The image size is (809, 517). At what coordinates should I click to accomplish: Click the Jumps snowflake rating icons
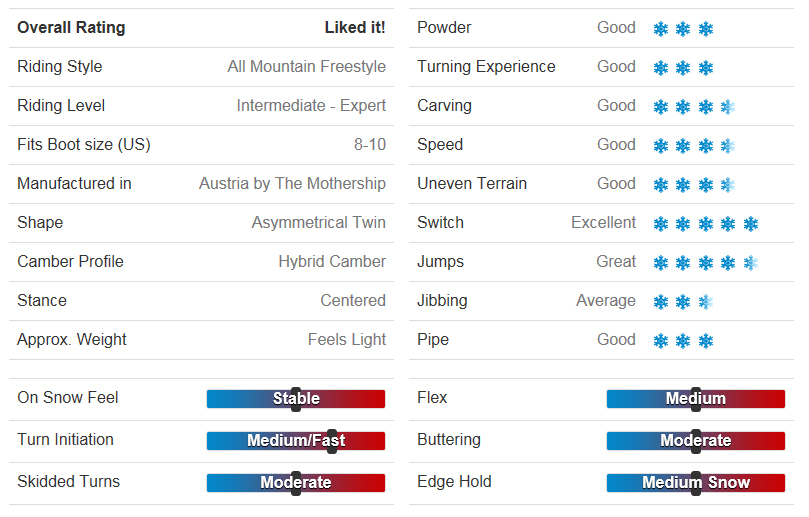click(x=705, y=263)
